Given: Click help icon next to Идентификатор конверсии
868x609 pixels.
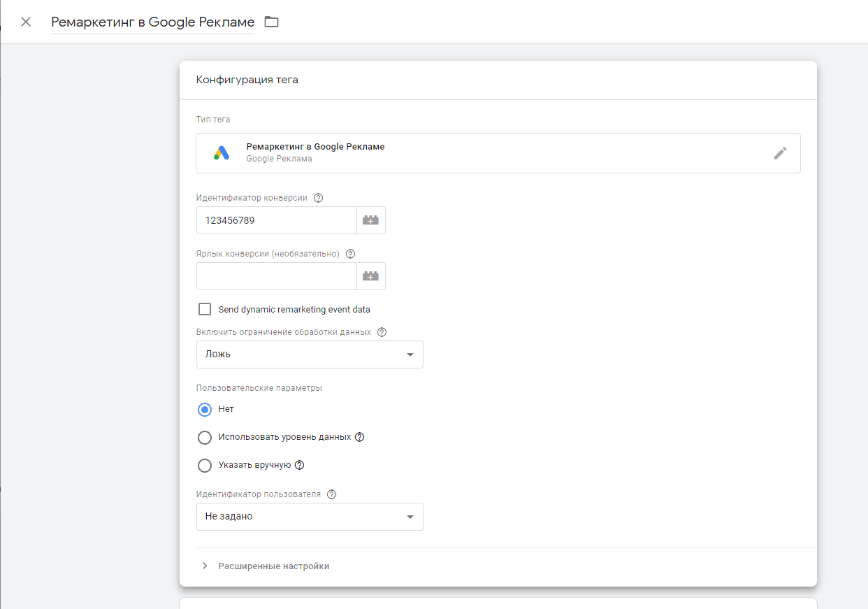Looking at the screenshot, I should [319, 198].
